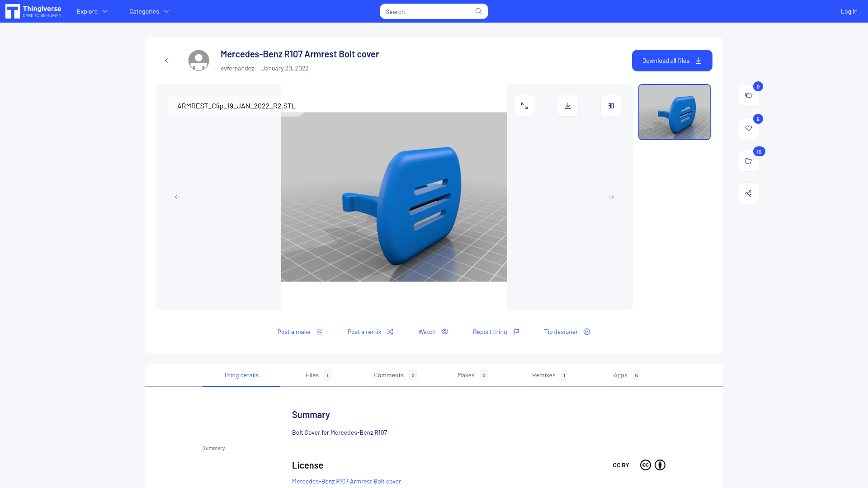Open the Mercedes-Benz R107 Armrest Bolt cover license link
Viewport: 868px width, 488px height.
(x=346, y=481)
